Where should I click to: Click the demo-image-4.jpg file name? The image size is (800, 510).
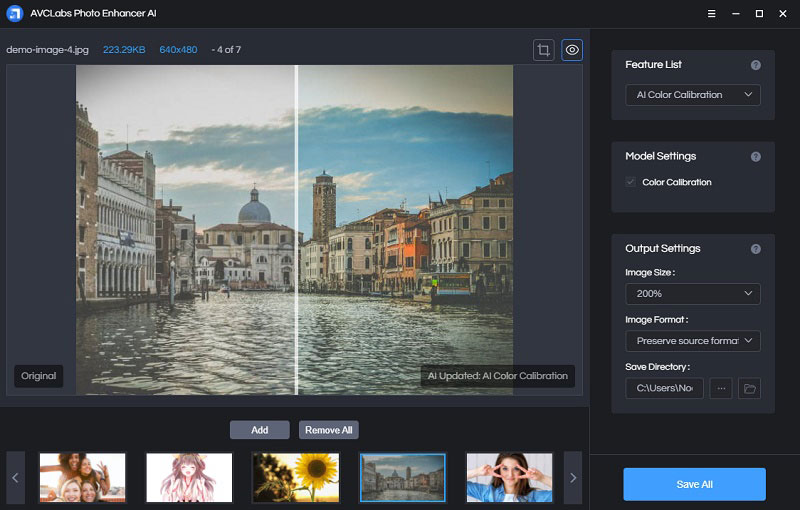47,50
